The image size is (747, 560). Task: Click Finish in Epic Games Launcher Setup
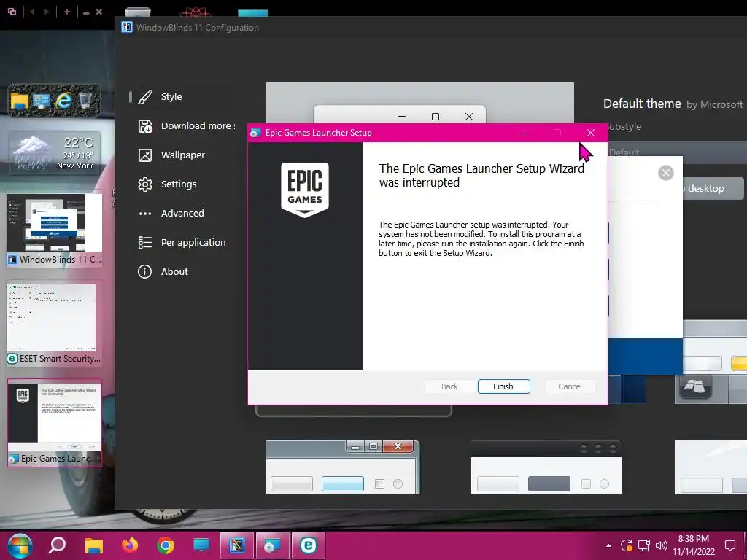coord(503,386)
